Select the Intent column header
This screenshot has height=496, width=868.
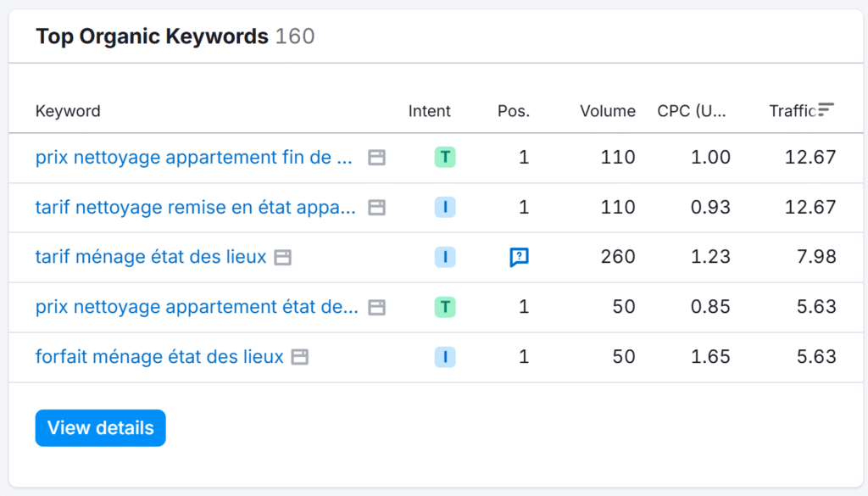(430, 111)
